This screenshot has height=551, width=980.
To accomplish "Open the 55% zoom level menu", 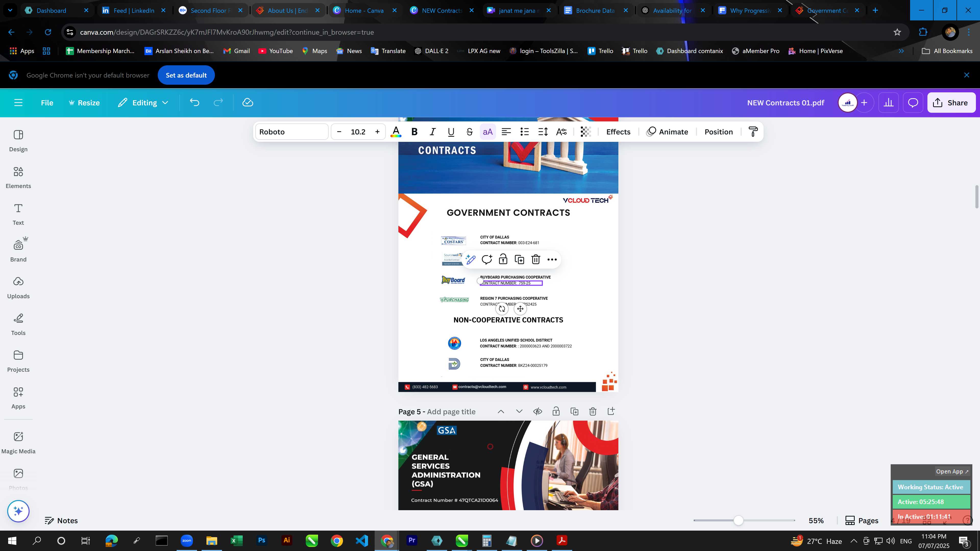I will click(816, 521).
